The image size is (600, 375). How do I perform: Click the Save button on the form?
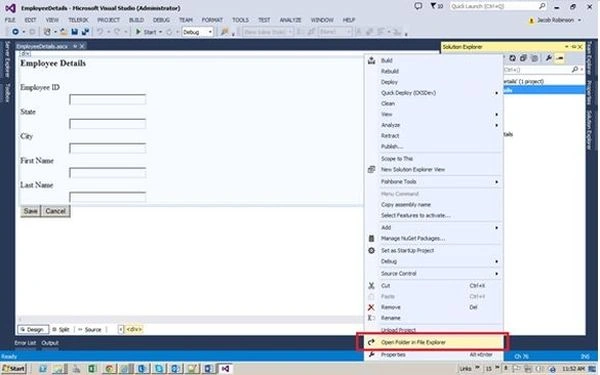pos(30,211)
